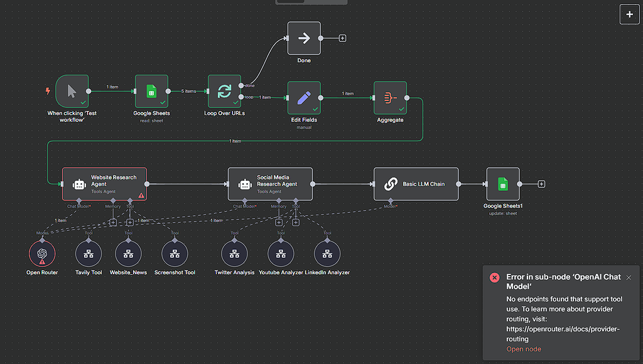Image resolution: width=643 pixels, height=364 pixels.
Task: Dismiss the OpenAI Chat Model error popup
Action: tap(628, 277)
